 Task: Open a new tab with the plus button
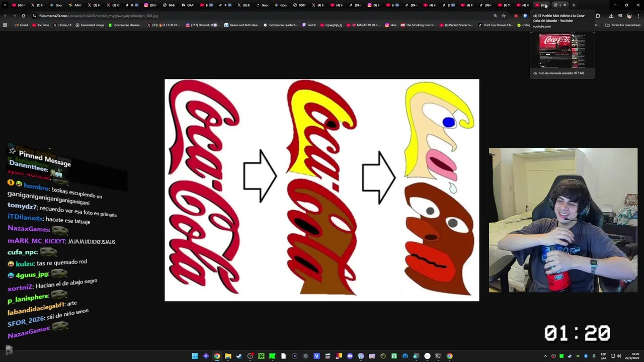pos(574,5)
